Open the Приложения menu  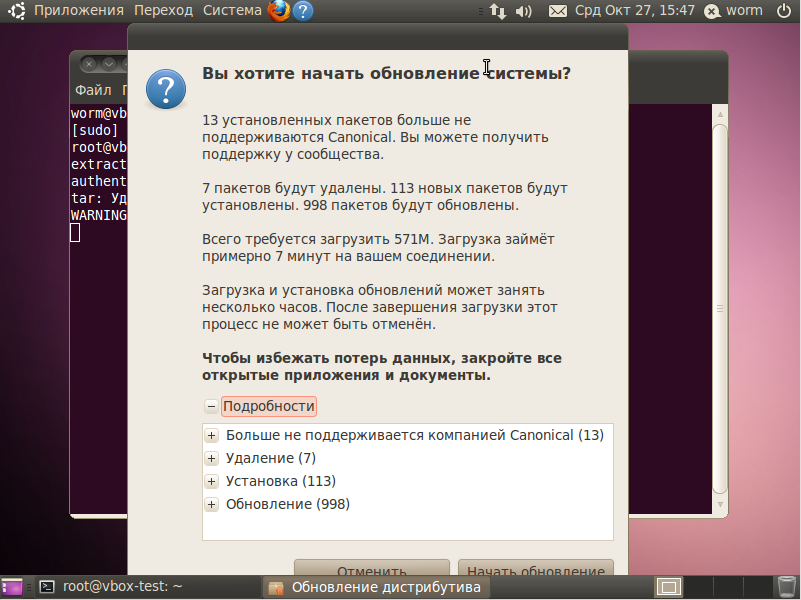click(x=79, y=11)
